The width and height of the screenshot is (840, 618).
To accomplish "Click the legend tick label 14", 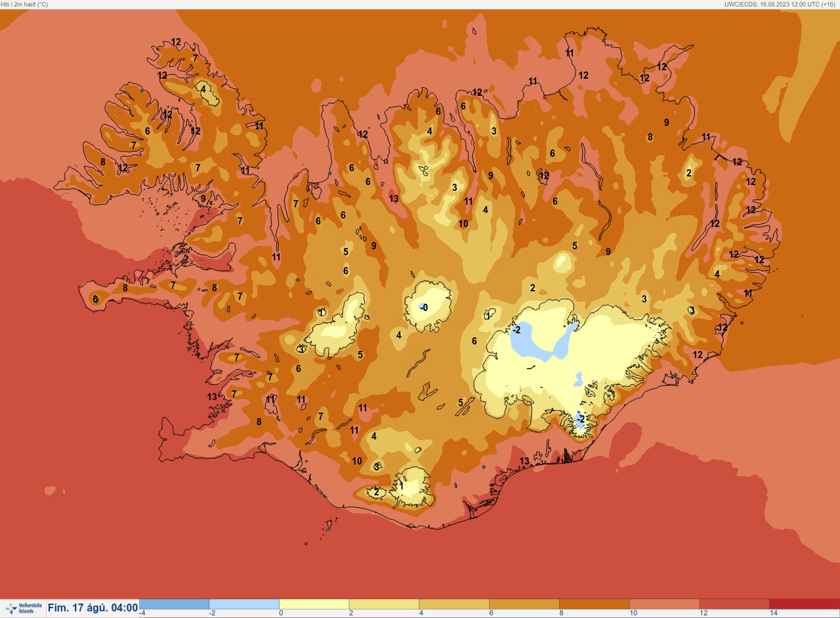I will 774,613.
